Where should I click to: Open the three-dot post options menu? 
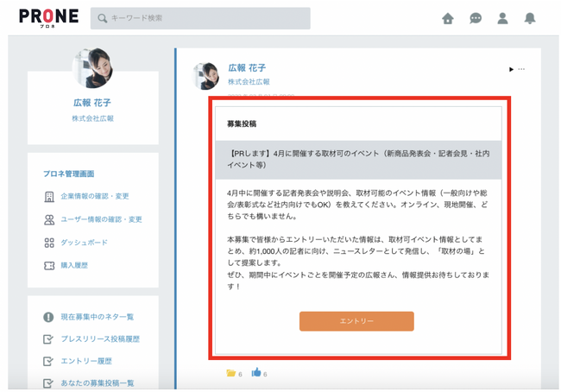click(521, 70)
